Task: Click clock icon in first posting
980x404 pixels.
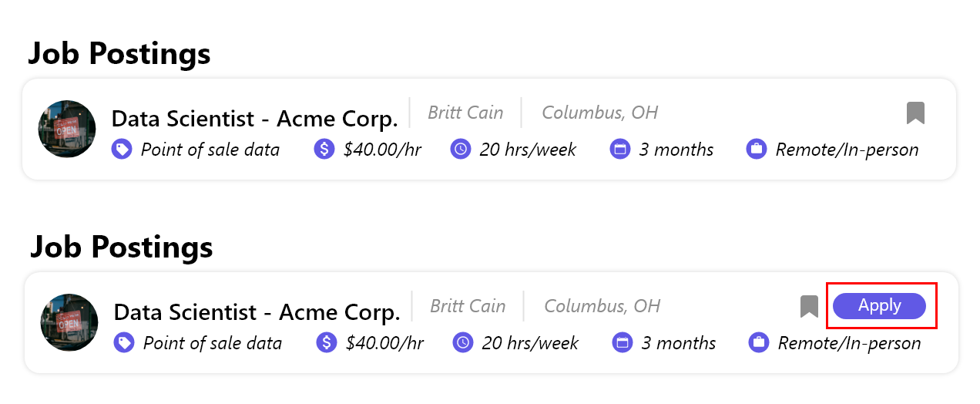Action: tap(461, 149)
